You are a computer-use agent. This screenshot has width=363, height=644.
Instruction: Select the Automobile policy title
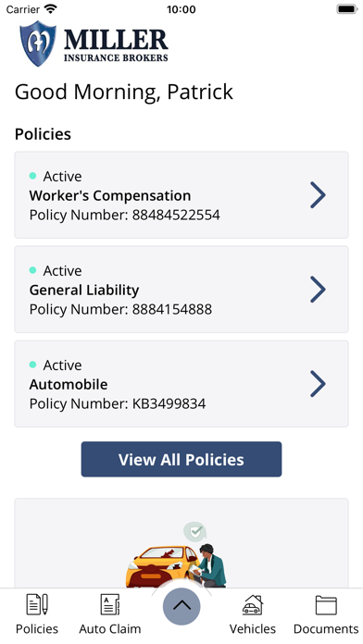tap(69, 384)
